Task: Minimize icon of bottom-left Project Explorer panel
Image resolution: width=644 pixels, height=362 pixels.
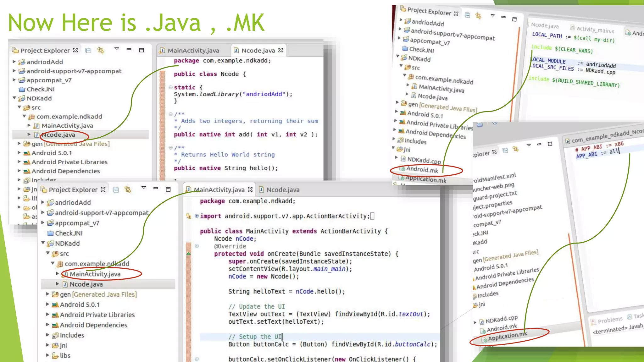Action: 156,188
